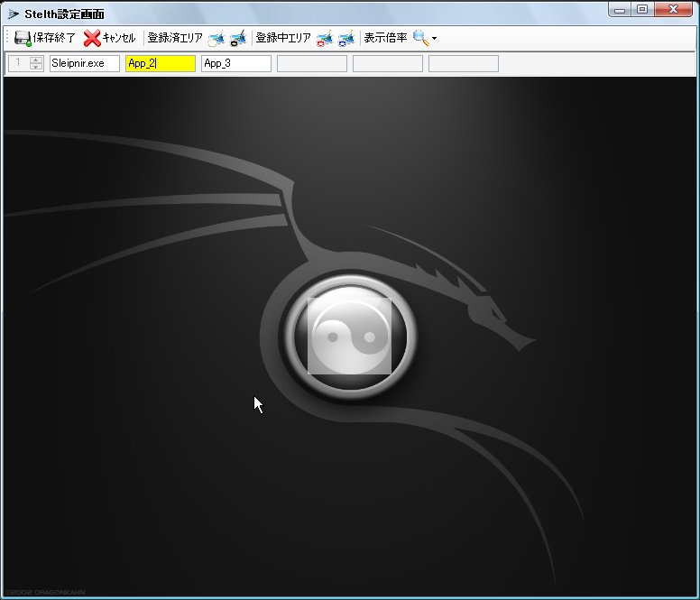
Task: Click the App_3 text field
Action: [236, 63]
